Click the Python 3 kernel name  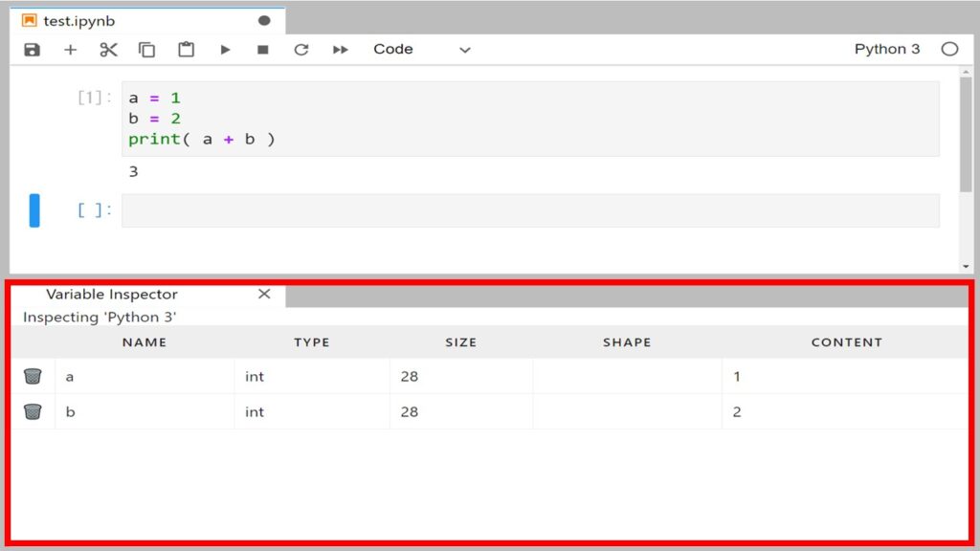886,48
